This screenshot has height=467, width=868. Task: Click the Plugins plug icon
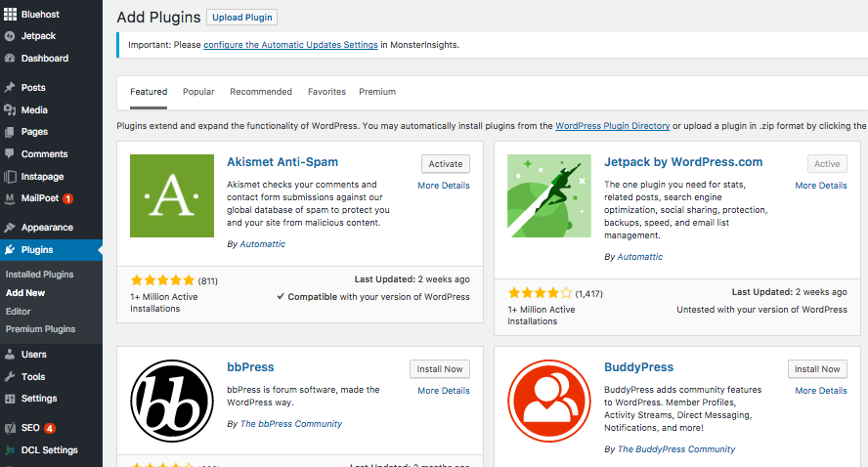click(10, 249)
